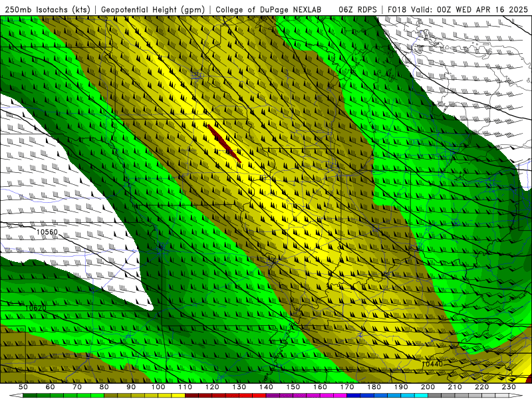Select the bright yellow swatch just before 110
532x399 pixels.
point(178,395)
